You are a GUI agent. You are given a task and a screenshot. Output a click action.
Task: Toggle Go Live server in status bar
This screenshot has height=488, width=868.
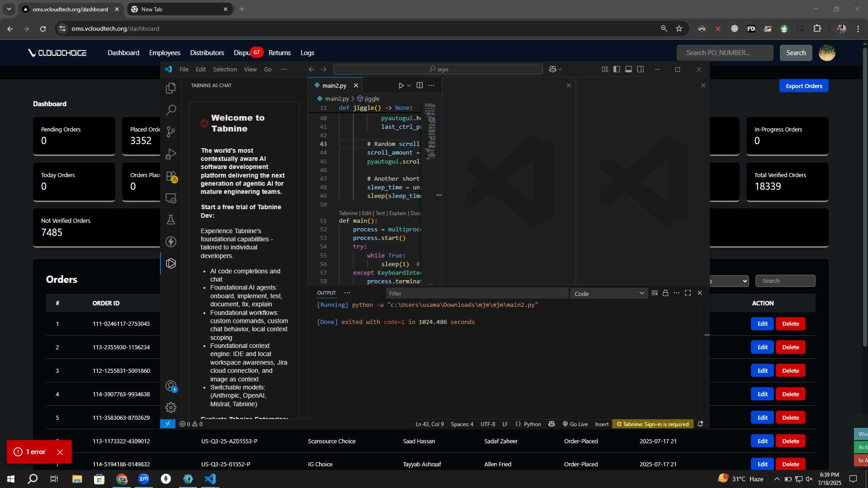[x=575, y=424]
